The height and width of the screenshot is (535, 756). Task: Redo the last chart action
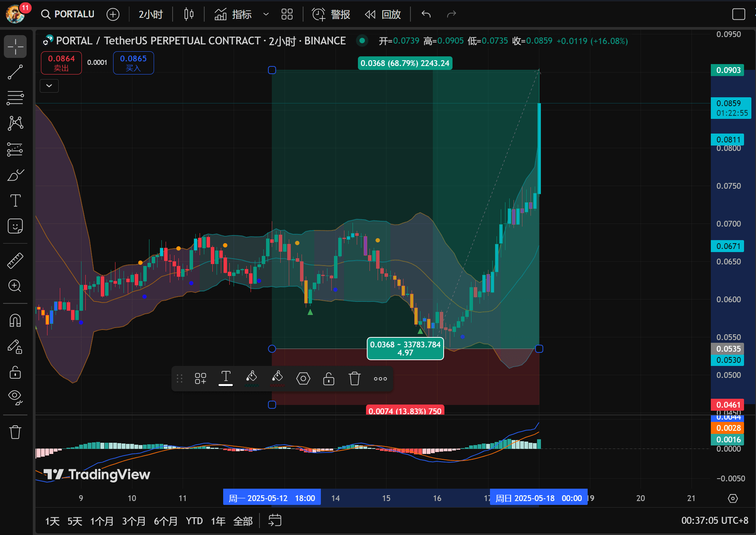tap(451, 14)
